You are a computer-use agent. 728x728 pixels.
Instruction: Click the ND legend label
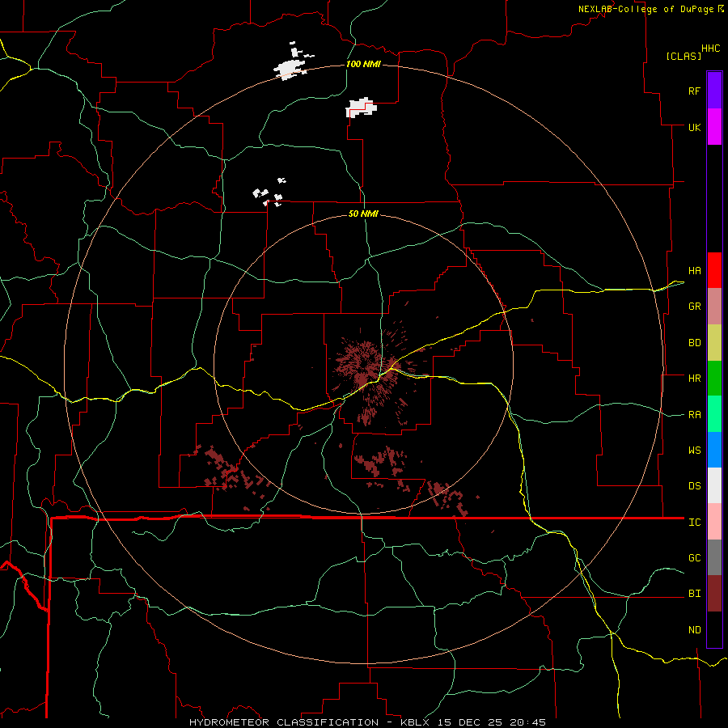pos(695,630)
